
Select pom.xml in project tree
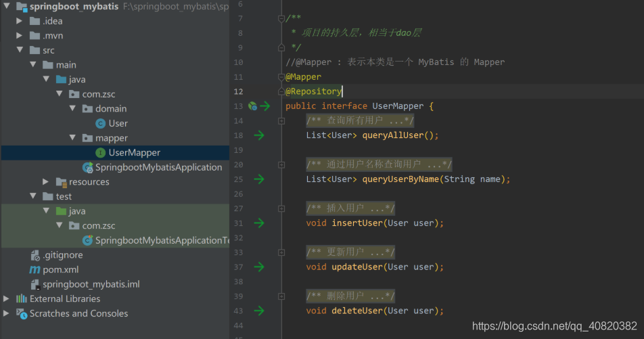[61, 269]
